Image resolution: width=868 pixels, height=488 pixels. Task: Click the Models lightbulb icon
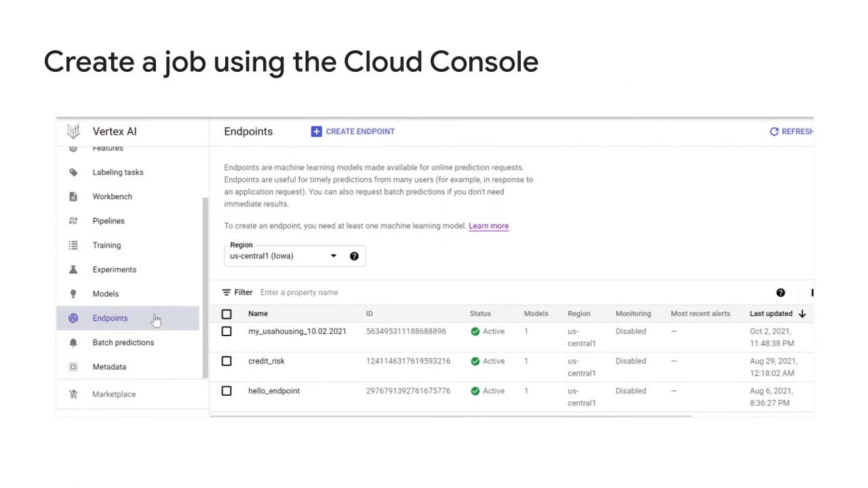pyautogui.click(x=73, y=294)
